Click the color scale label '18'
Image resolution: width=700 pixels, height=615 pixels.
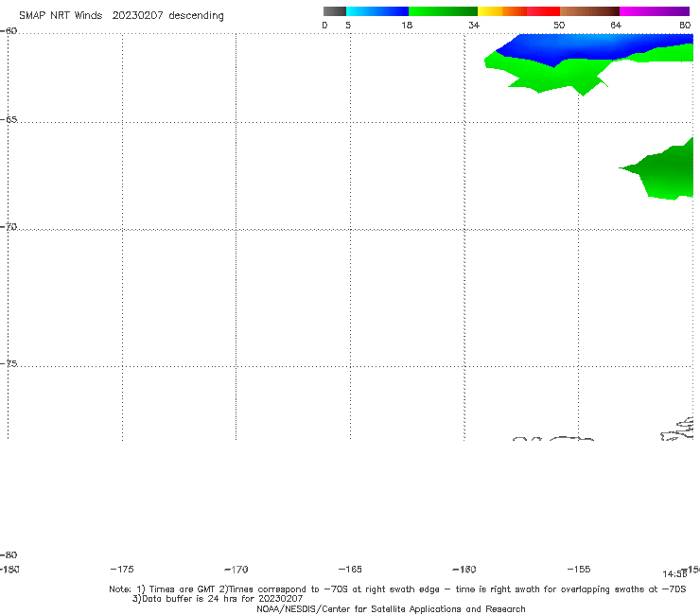point(407,25)
